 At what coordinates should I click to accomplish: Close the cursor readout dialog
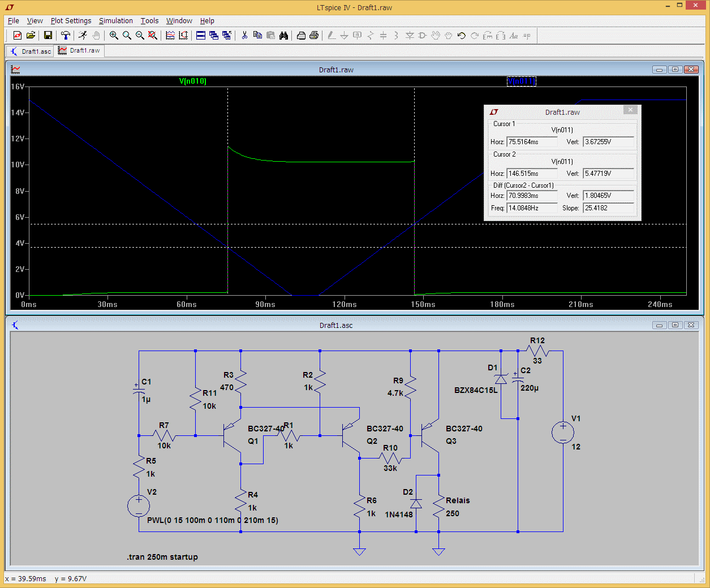click(x=631, y=110)
